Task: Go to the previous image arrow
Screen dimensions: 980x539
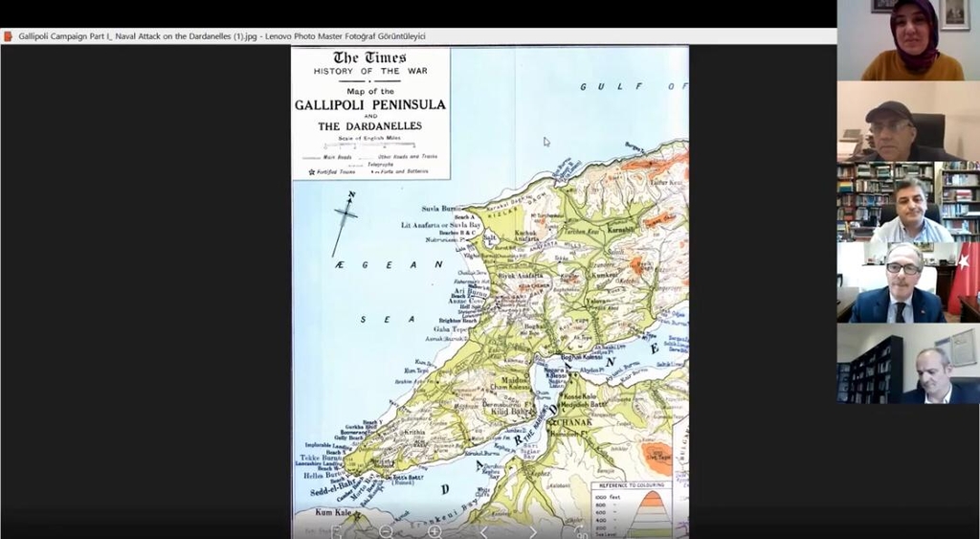Action: pyautogui.click(x=483, y=531)
